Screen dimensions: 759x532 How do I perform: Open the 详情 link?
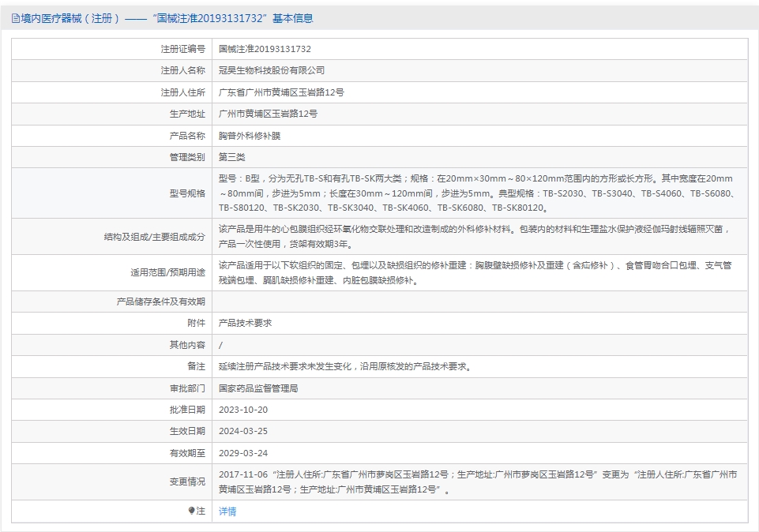pos(227,511)
